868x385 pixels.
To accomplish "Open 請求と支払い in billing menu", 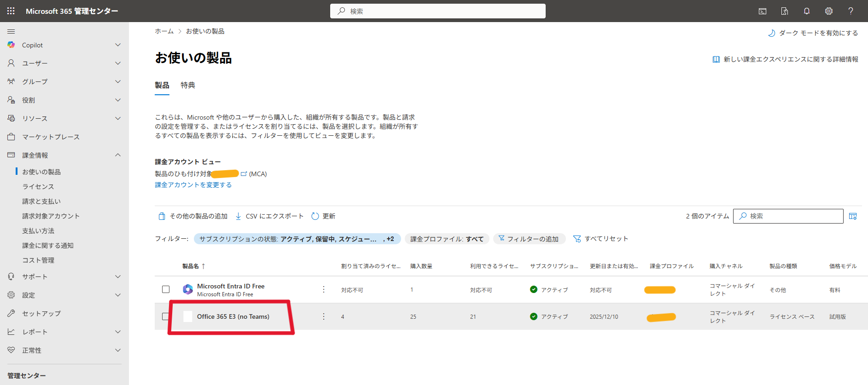I will 41,201.
